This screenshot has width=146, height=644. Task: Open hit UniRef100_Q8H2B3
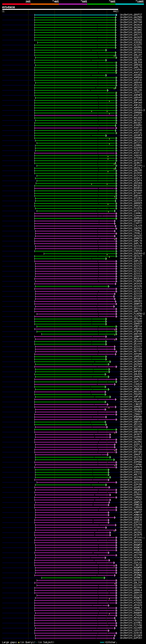coord(131,301)
